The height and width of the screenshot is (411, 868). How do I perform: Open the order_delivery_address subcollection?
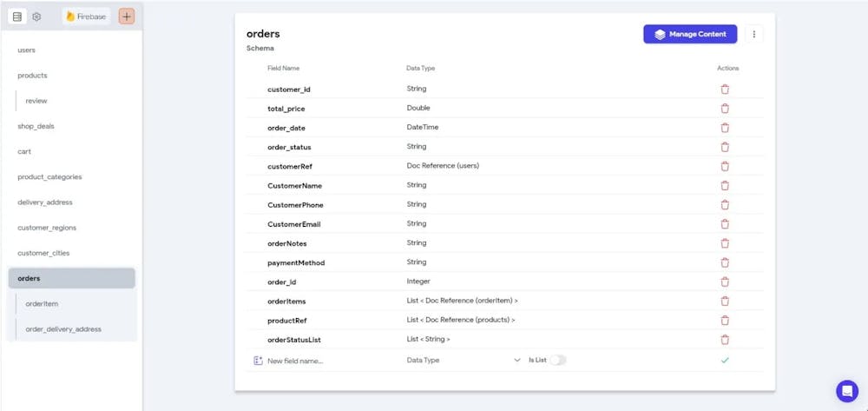click(x=63, y=329)
